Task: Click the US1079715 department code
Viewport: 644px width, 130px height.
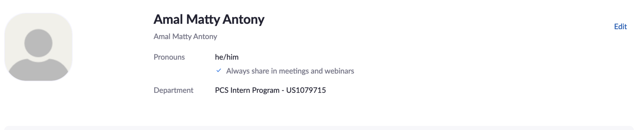Action: 306,90
